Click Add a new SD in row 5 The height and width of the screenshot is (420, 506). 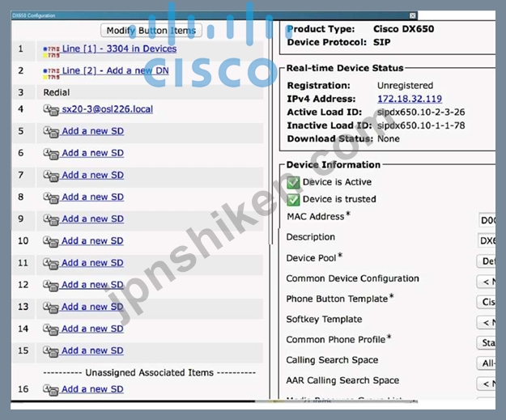coord(92,131)
